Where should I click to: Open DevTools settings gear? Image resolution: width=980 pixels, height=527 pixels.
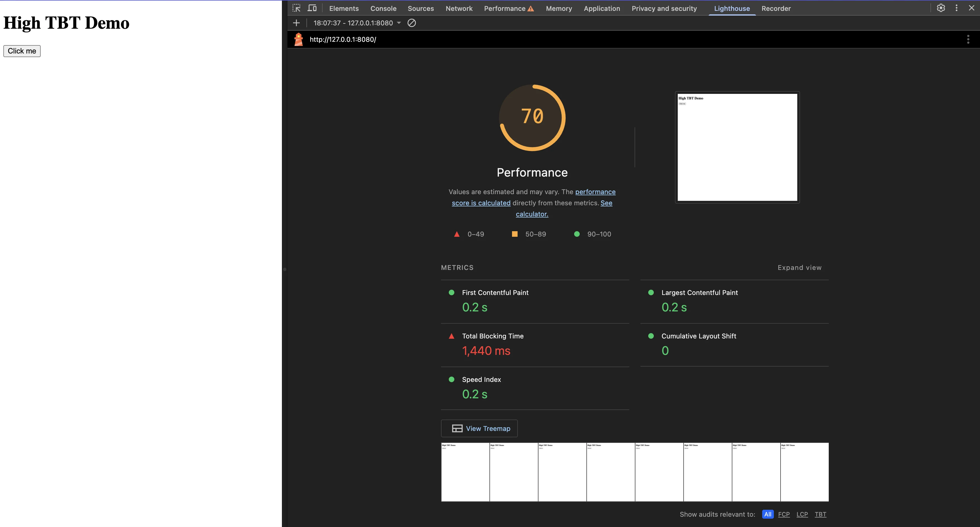(940, 8)
